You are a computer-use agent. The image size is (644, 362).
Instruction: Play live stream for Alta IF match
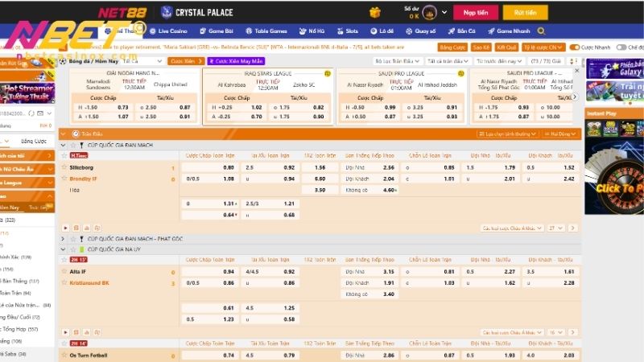[65, 332]
